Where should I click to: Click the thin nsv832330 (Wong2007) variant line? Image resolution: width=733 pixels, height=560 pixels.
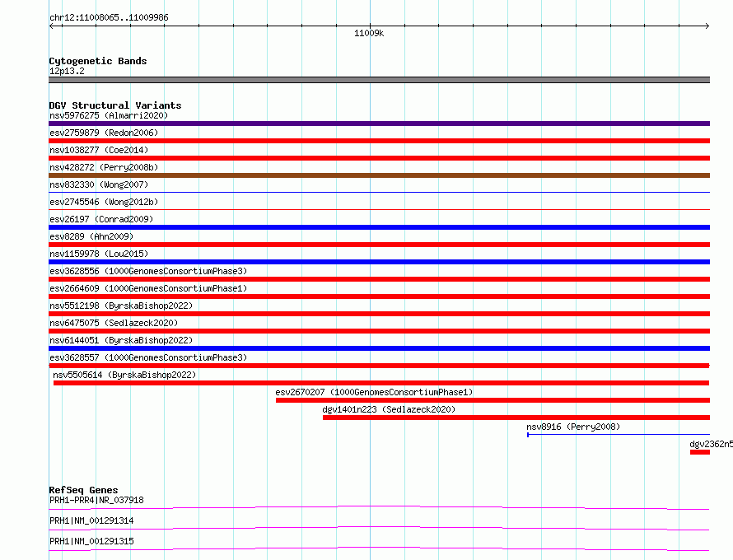pos(379,193)
